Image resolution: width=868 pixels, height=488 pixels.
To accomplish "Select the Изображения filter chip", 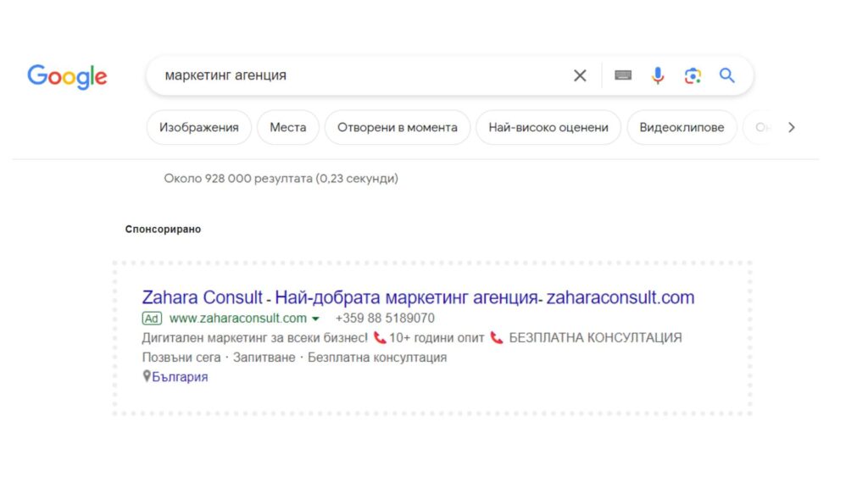I will click(x=198, y=127).
